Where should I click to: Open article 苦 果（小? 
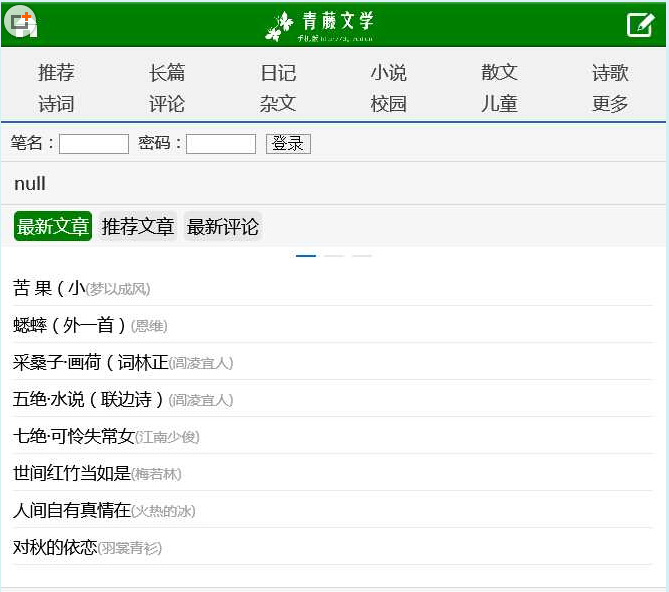tap(49, 288)
